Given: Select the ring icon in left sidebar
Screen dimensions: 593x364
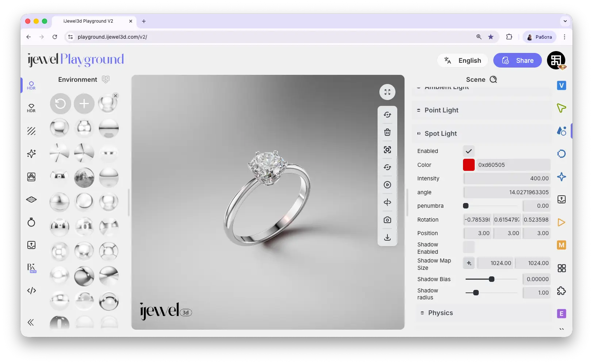Looking at the screenshot, I should click(31, 222).
